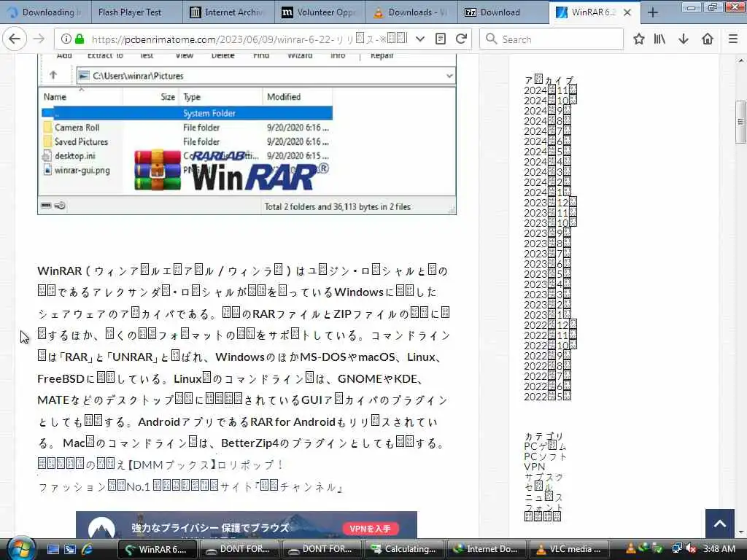Click the forward navigation arrow
Screen dimensions: 747x560
(x=39, y=39)
